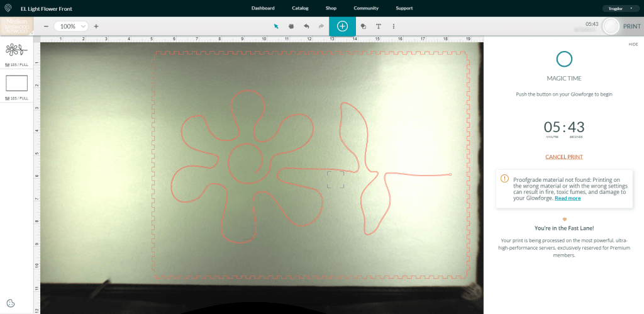Screen dimensions: 644x314
Task: Click the undo arrow icon
Action: 306,26
